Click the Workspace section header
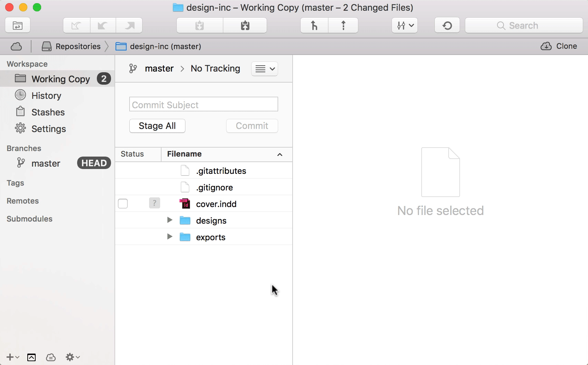This screenshot has height=365, width=588. pos(27,64)
